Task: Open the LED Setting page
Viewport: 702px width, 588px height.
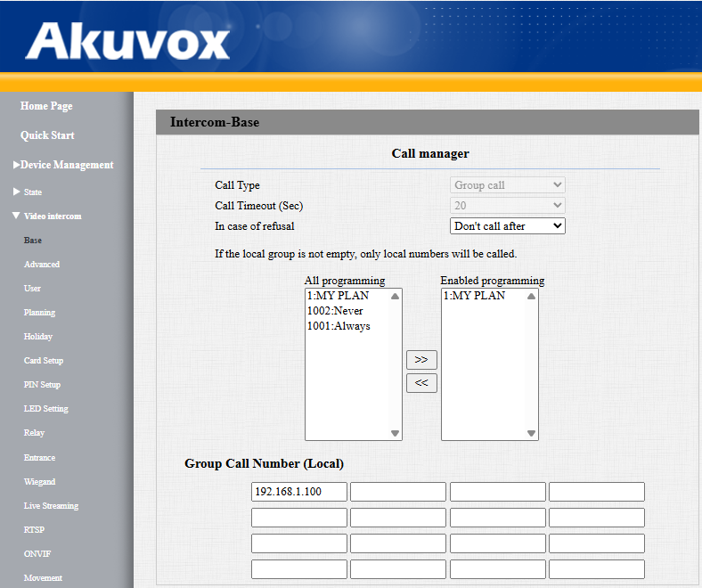Action: pos(46,409)
